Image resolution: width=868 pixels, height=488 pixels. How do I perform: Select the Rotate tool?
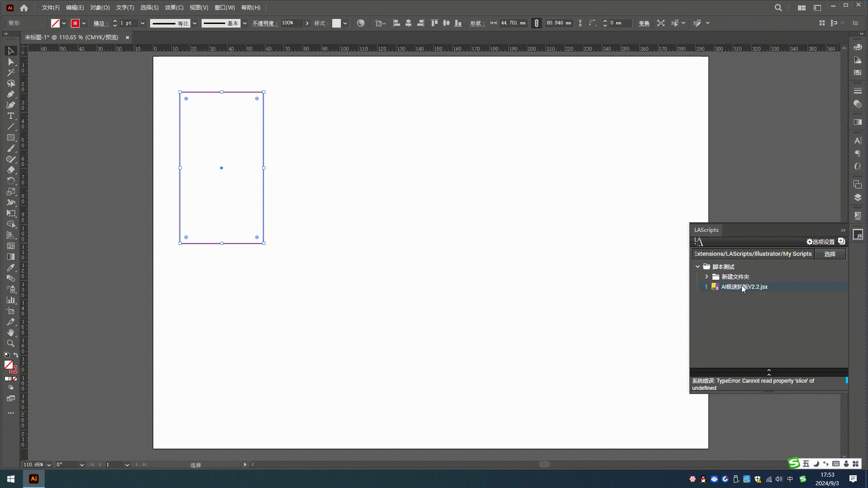10,181
